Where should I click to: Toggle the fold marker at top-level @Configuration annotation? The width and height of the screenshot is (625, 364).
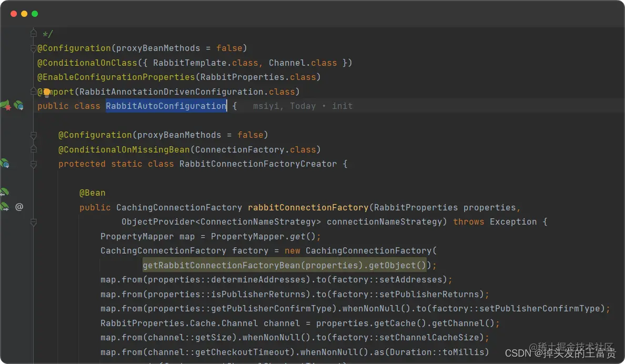(x=34, y=48)
